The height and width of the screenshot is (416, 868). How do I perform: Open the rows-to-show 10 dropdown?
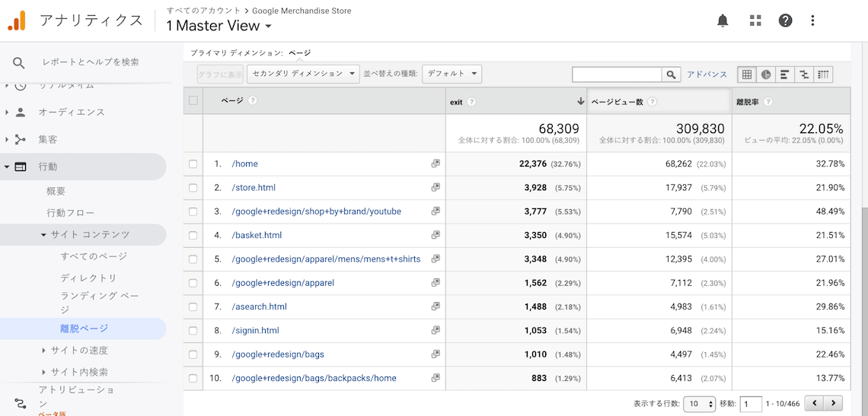tap(700, 404)
